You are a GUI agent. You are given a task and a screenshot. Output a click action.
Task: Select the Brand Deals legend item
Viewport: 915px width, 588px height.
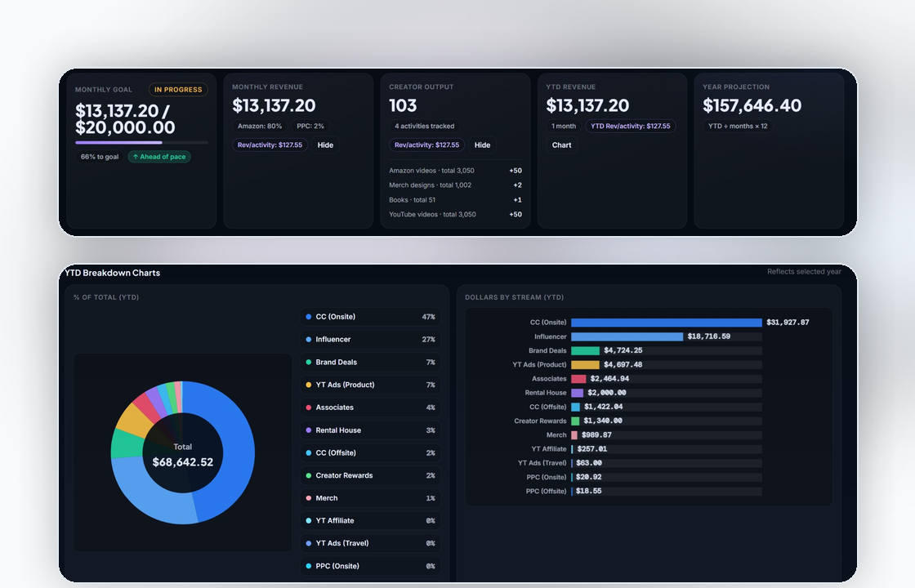(371, 363)
